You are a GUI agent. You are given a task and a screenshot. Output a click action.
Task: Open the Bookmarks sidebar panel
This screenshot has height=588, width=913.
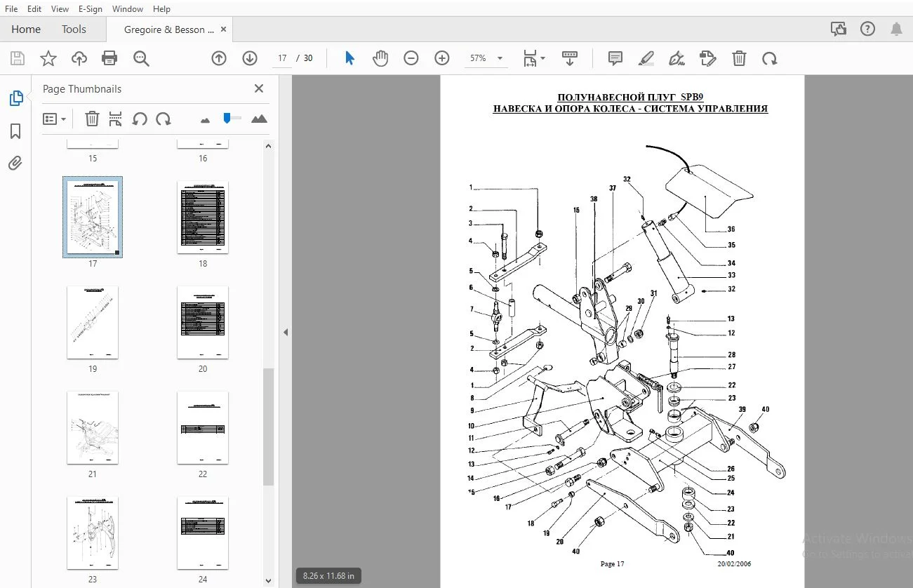pyautogui.click(x=15, y=131)
